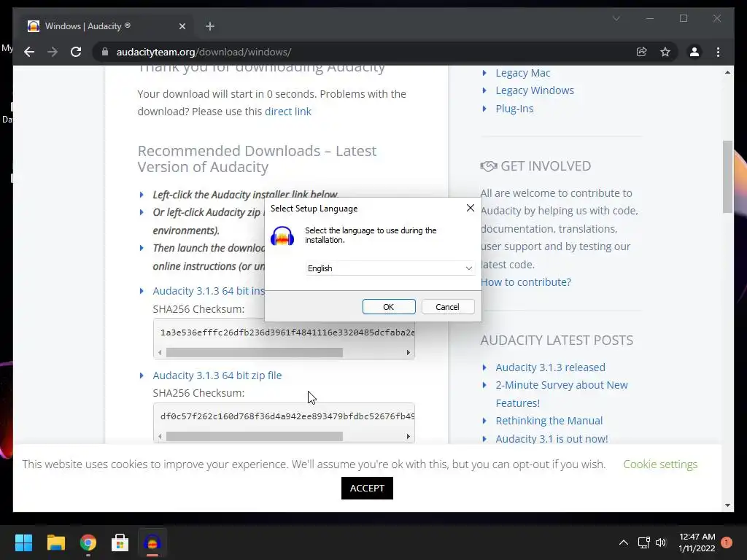Click the 1a3e536efffc26d installer checksum text
Image resolution: width=747 pixels, height=560 pixels.
pos(287,332)
